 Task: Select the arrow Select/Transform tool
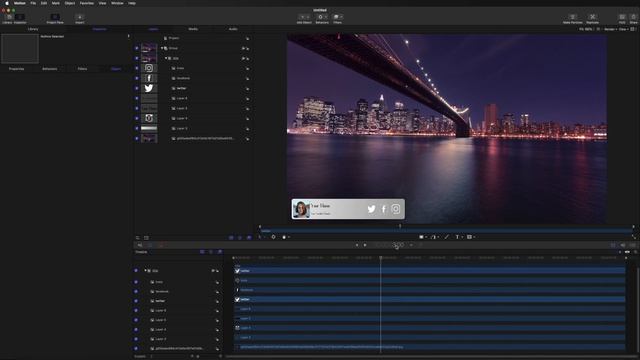[x=260, y=237]
